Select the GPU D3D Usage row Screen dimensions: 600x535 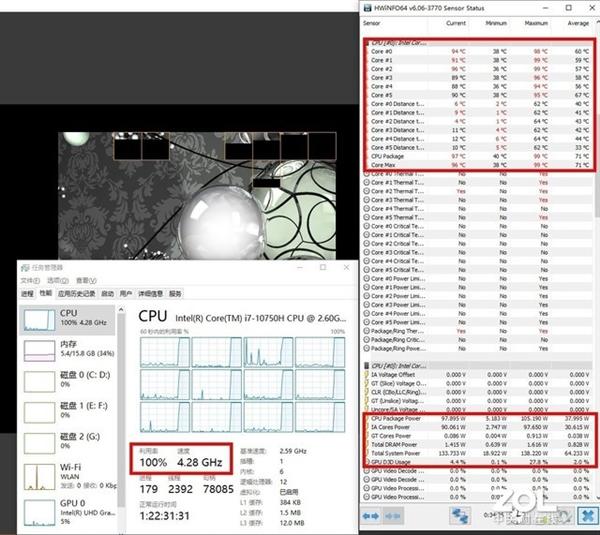click(x=478, y=462)
